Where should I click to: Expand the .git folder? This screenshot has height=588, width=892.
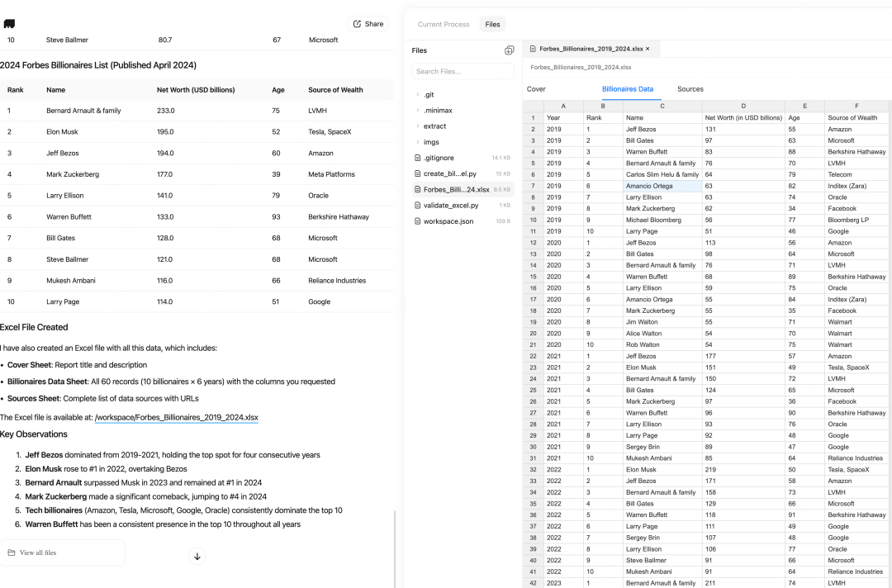click(x=429, y=95)
